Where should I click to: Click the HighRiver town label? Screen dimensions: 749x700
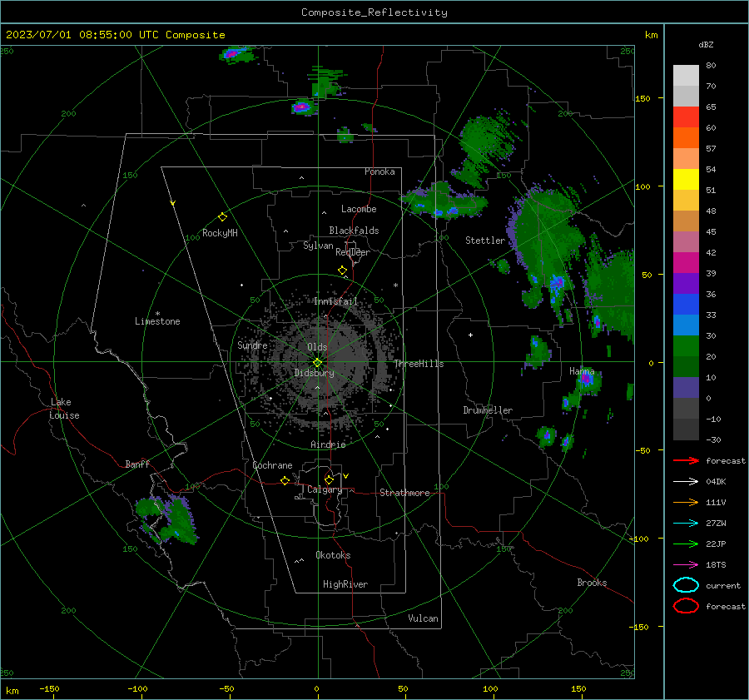click(345, 584)
